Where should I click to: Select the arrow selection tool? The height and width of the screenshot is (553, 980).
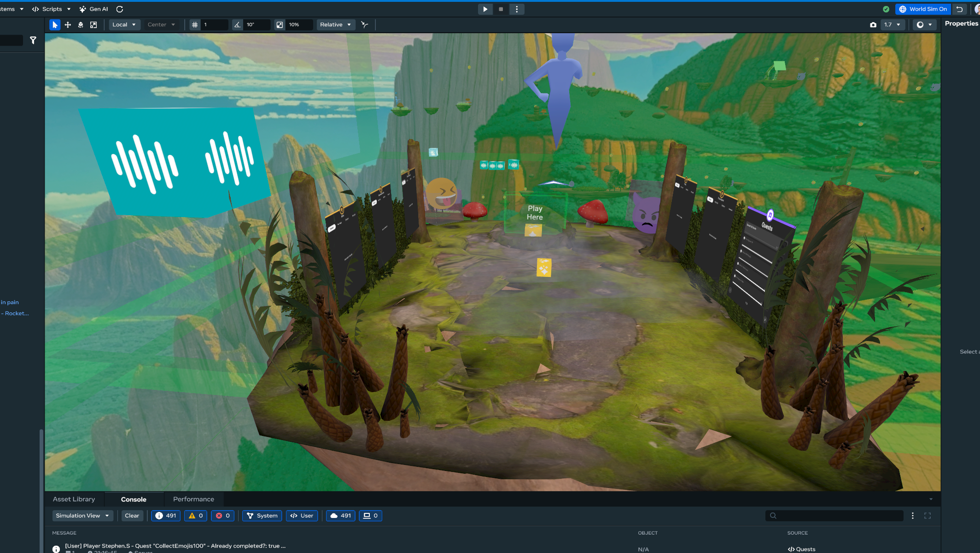coord(55,25)
